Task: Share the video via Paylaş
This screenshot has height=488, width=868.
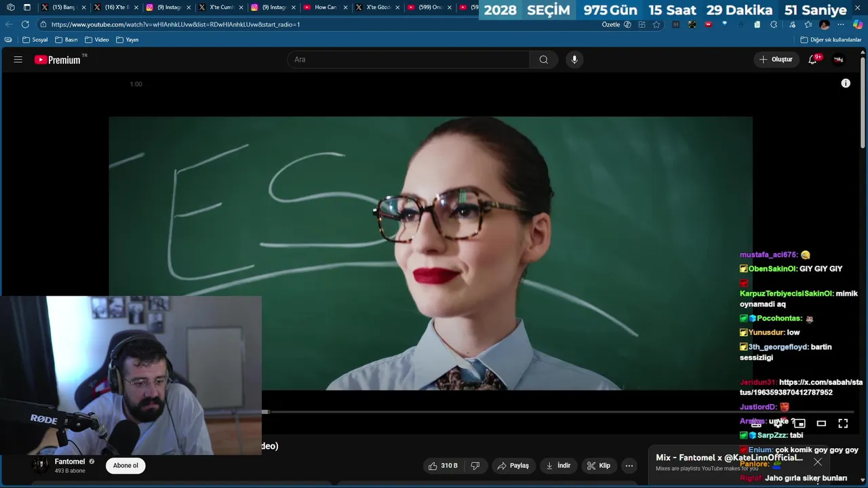Action: [513, 466]
